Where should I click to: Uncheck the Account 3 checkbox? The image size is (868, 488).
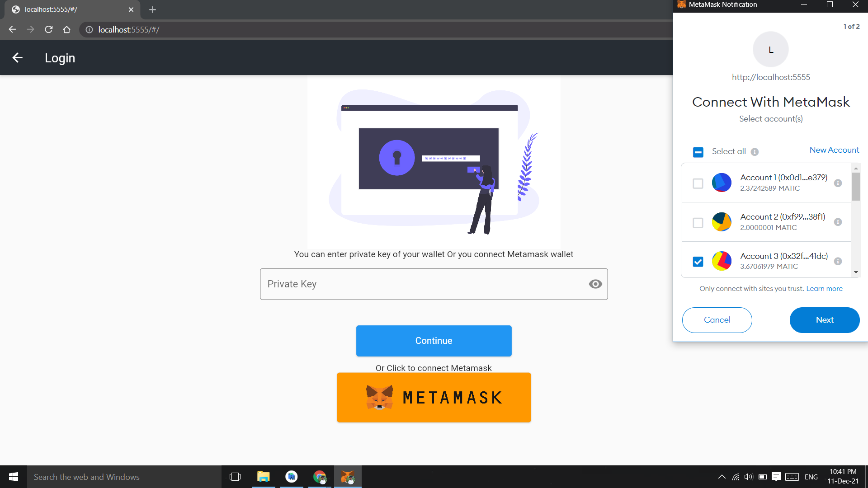coord(698,262)
